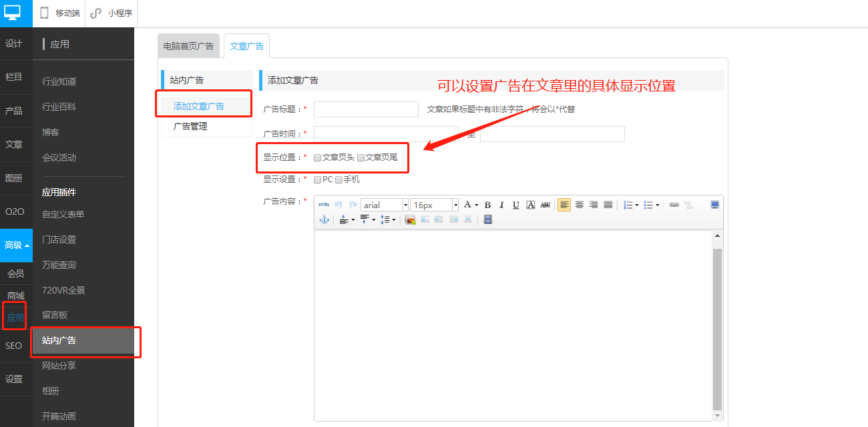Screen dimensions: 868x427
Task: Click the insert image icon
Action: [410, 220]
